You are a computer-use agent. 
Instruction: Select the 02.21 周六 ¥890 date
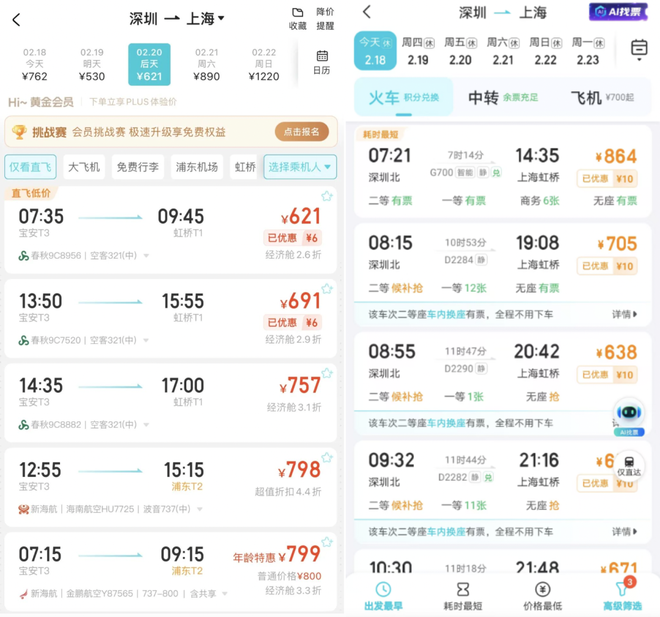(207, 64)
